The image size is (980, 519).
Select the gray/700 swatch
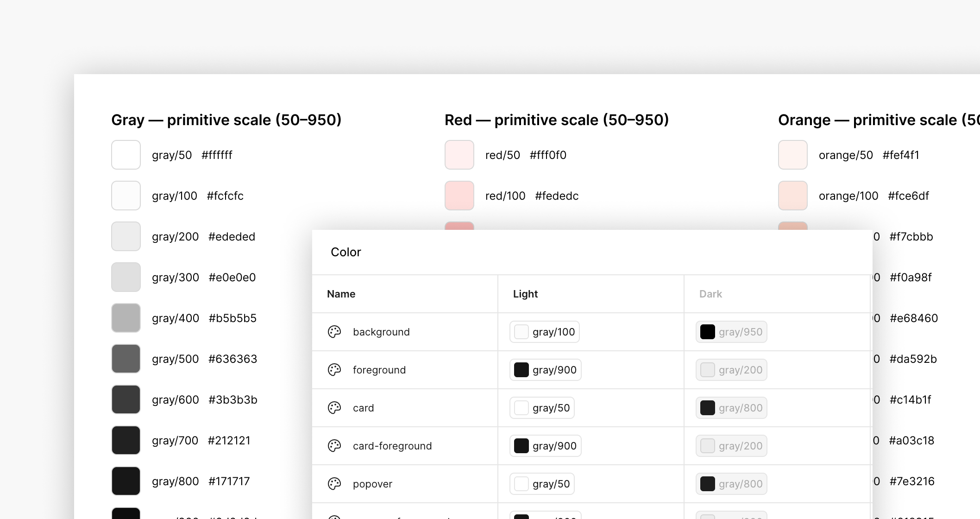tap(126, 440)
